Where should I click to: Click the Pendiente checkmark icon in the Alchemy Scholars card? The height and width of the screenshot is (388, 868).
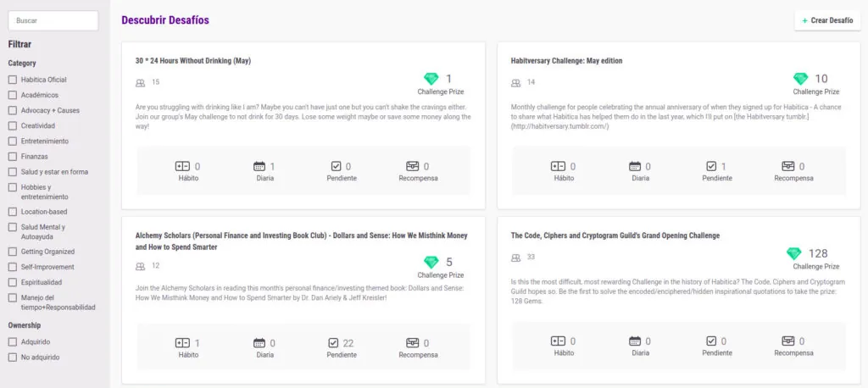[333, 343]
